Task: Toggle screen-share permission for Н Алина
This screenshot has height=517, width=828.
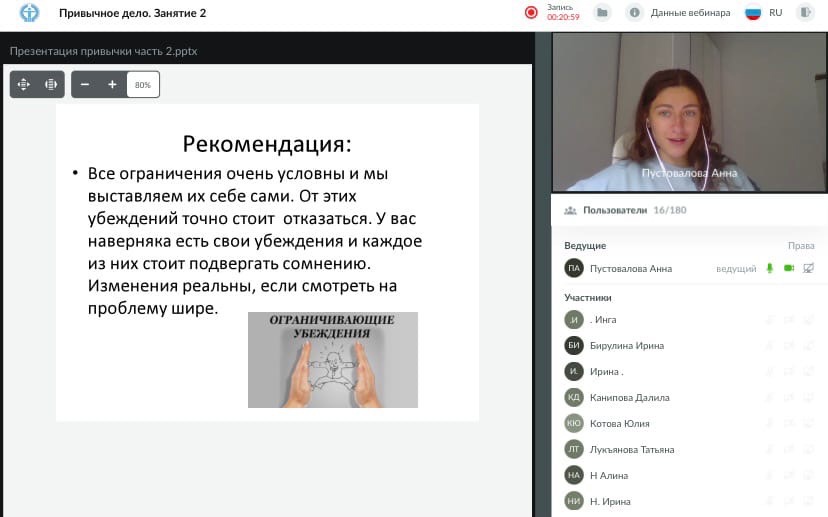Action: point(808,475)
